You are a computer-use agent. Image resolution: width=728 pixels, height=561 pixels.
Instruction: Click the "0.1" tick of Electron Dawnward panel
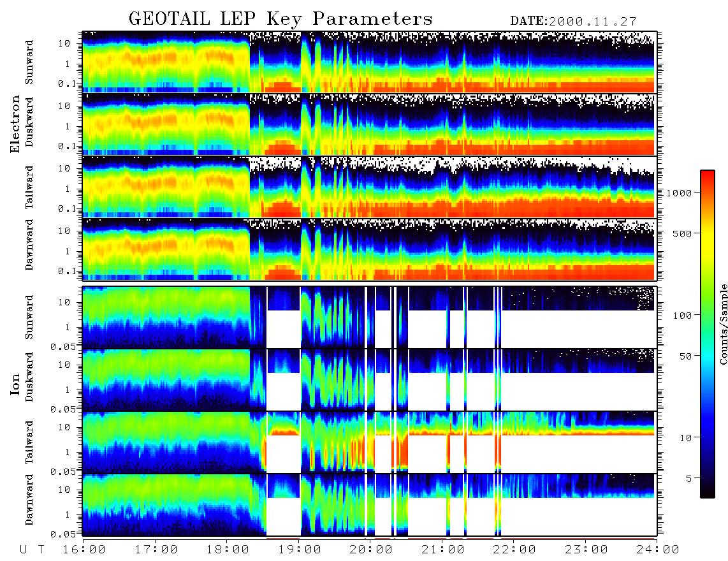pyautogui.click(x=66, y=271)
